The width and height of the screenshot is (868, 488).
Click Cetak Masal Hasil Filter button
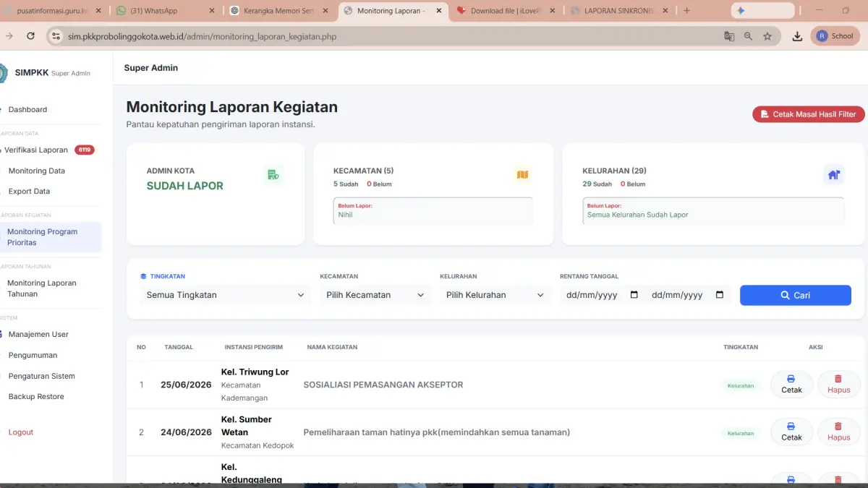click(808, 114)
